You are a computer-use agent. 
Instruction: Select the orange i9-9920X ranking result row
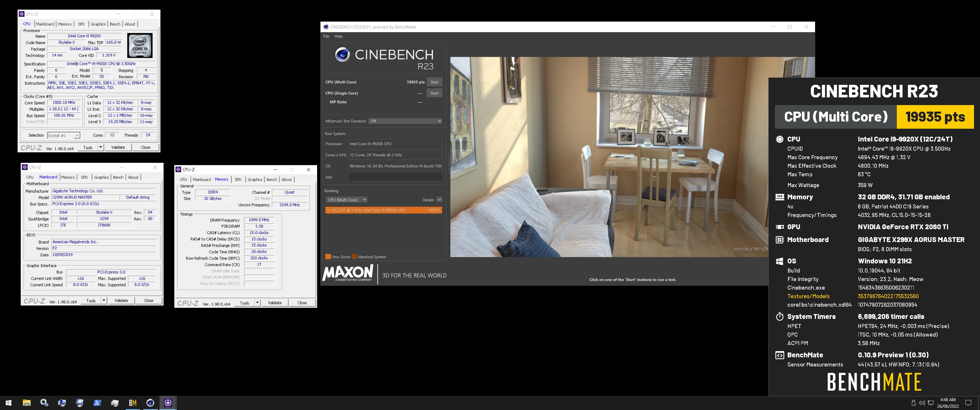(x=383, y=210)
